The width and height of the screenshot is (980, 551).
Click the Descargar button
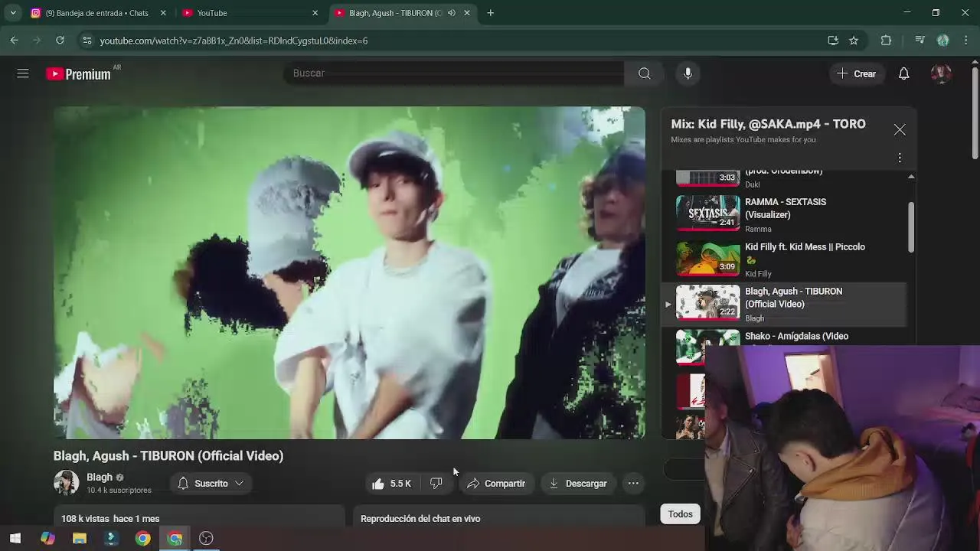coord(578,484)
